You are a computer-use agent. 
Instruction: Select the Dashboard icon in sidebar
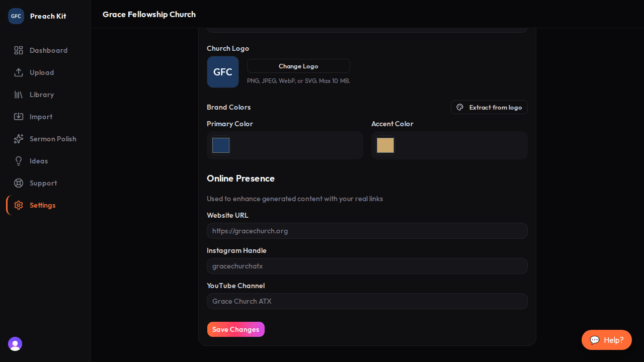click(19, 50)
